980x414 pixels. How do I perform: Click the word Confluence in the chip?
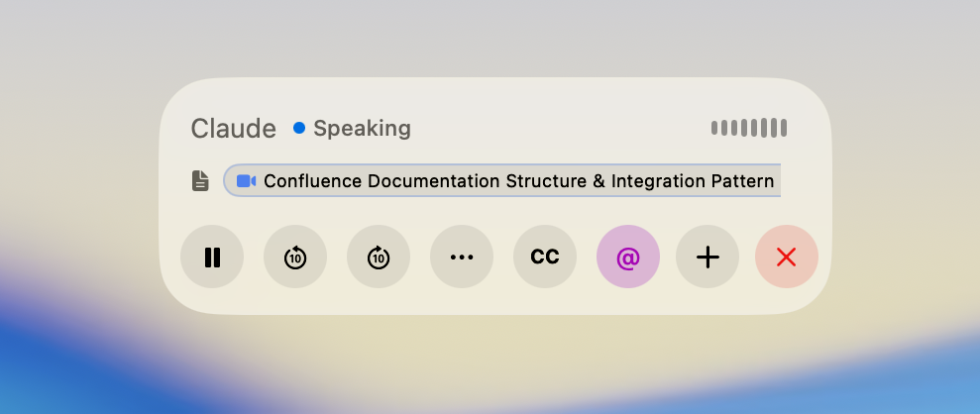pyautogui.click(x=312, y=181)
